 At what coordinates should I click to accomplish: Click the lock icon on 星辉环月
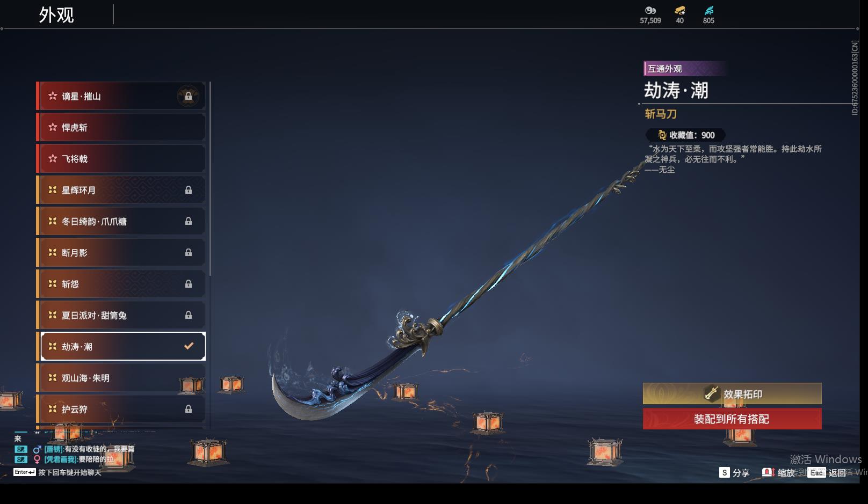click(189, 190)
